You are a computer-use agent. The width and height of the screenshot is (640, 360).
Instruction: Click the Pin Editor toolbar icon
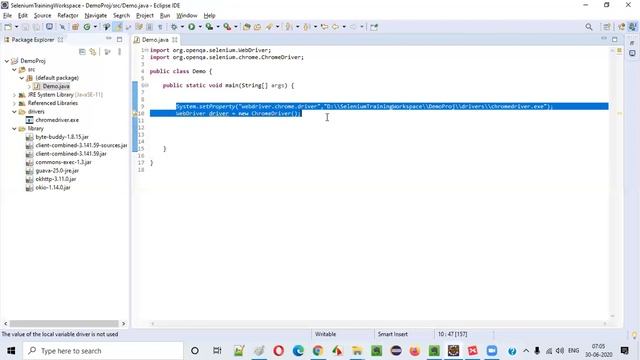(374, 27)
